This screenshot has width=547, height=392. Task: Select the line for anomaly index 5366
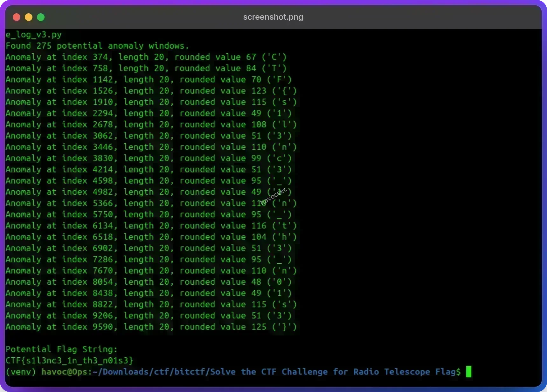point(151,203)
